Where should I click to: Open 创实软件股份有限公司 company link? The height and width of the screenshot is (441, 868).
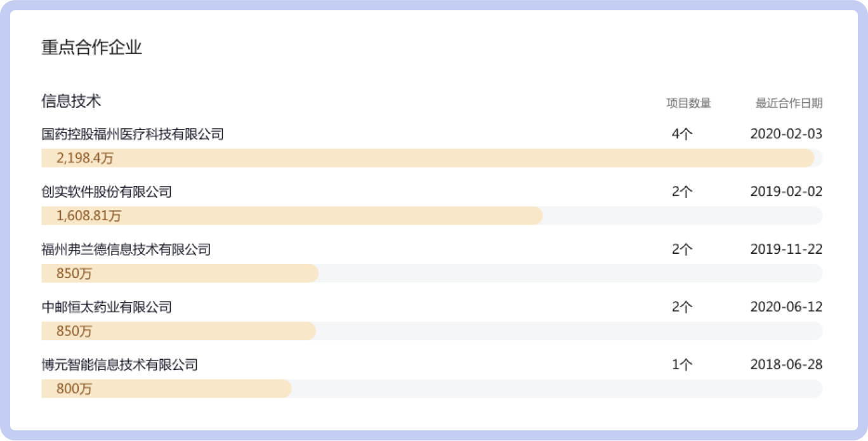coord(107,192)
